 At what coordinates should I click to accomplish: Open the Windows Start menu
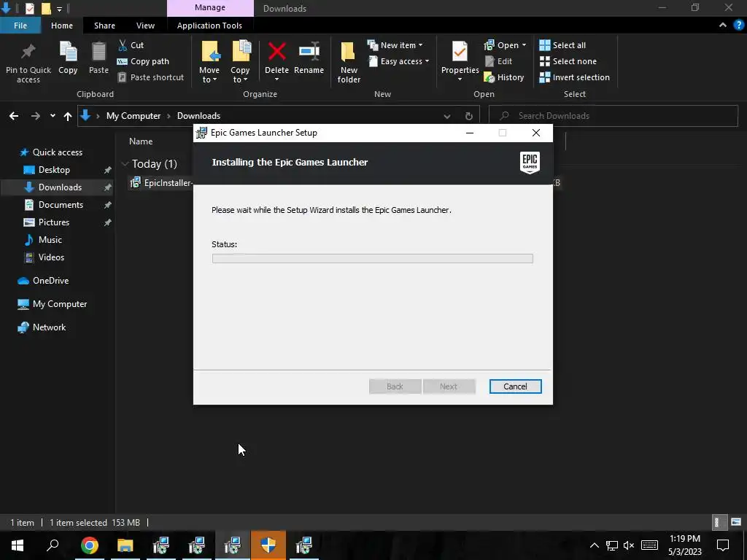pyautogui.click(x=18, y=545)
